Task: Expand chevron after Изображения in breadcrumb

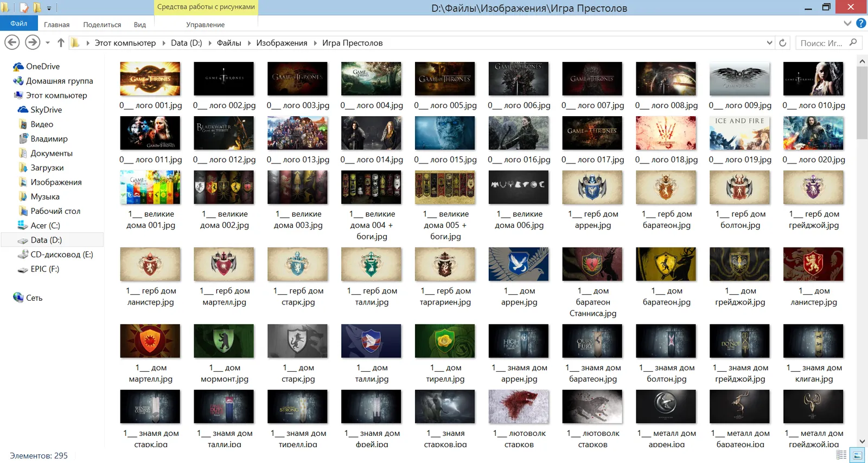Action: (x=315, y=43)
